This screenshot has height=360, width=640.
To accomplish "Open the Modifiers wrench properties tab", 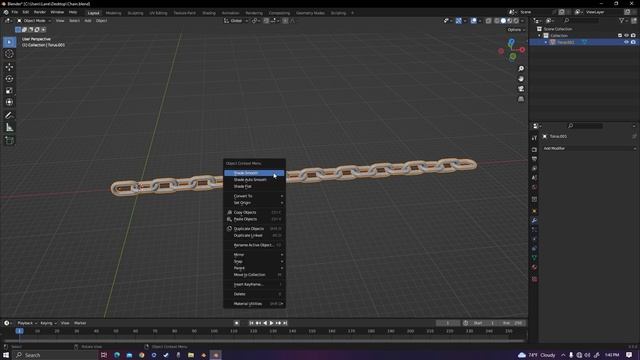I will (534, 220).
